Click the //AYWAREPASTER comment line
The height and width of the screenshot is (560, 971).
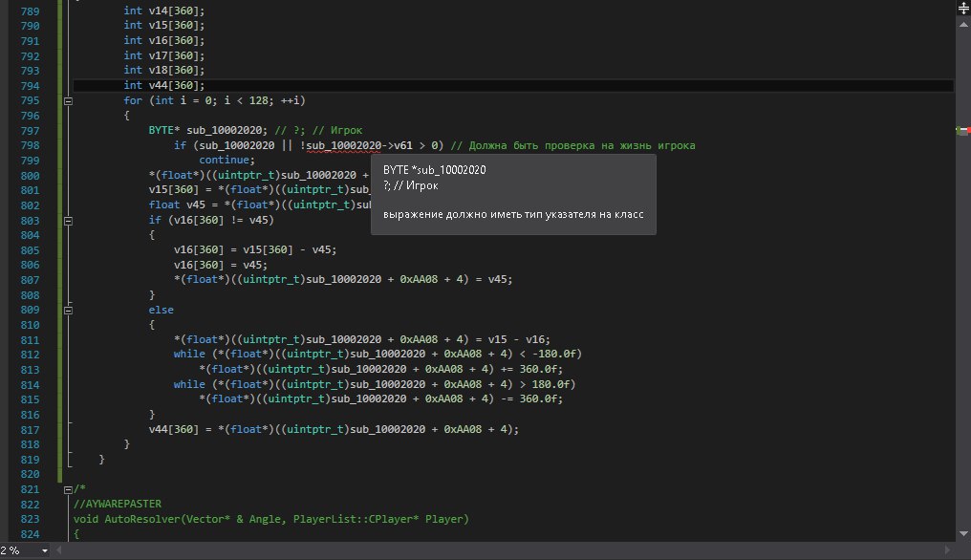coord(118,504)
